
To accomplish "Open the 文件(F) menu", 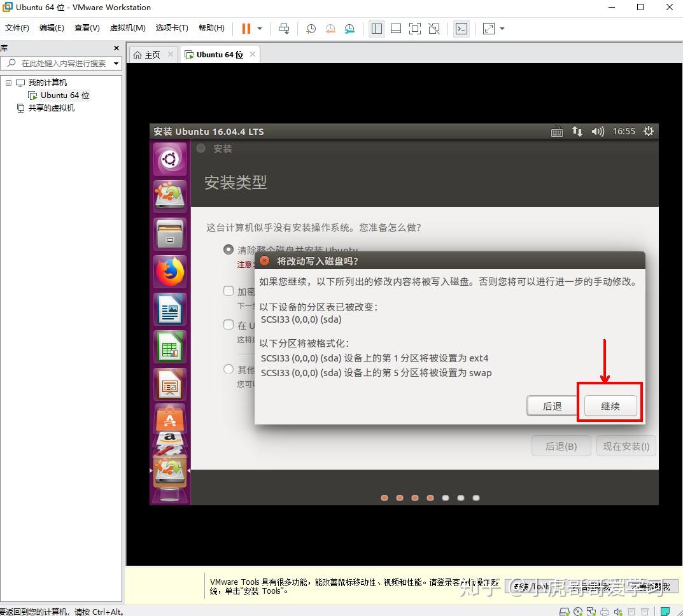I will point(17,28).
